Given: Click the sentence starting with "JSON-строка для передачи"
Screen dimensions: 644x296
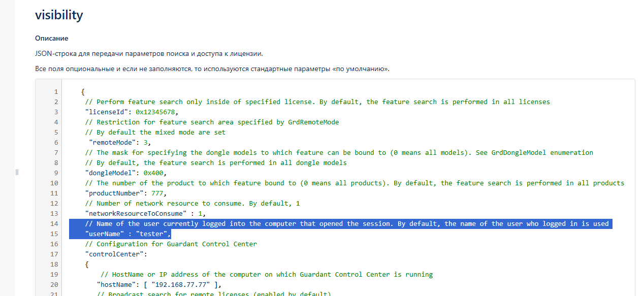Looking at the screenshot, I should tap(149, 53).
